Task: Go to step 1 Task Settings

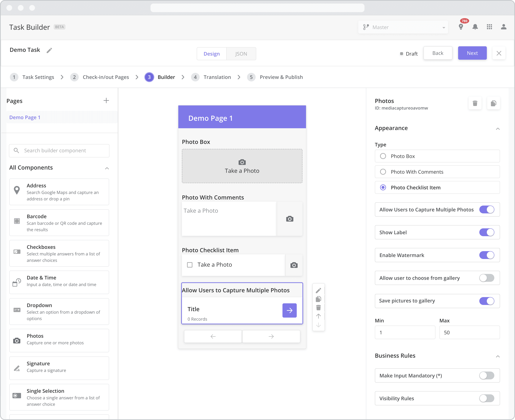Action: click(32, 77)
